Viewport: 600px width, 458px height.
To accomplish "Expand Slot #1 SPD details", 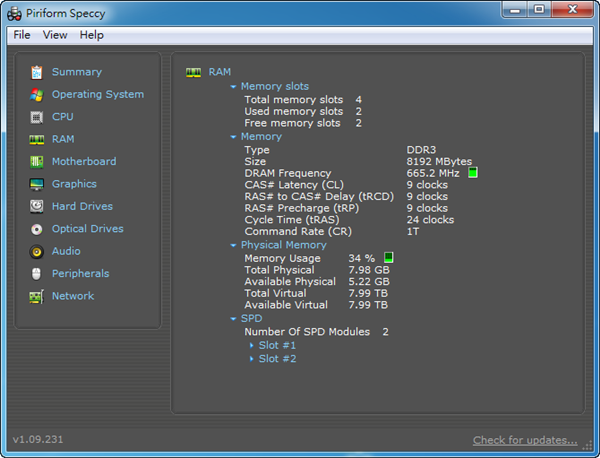I will click(x=252, y=345).
